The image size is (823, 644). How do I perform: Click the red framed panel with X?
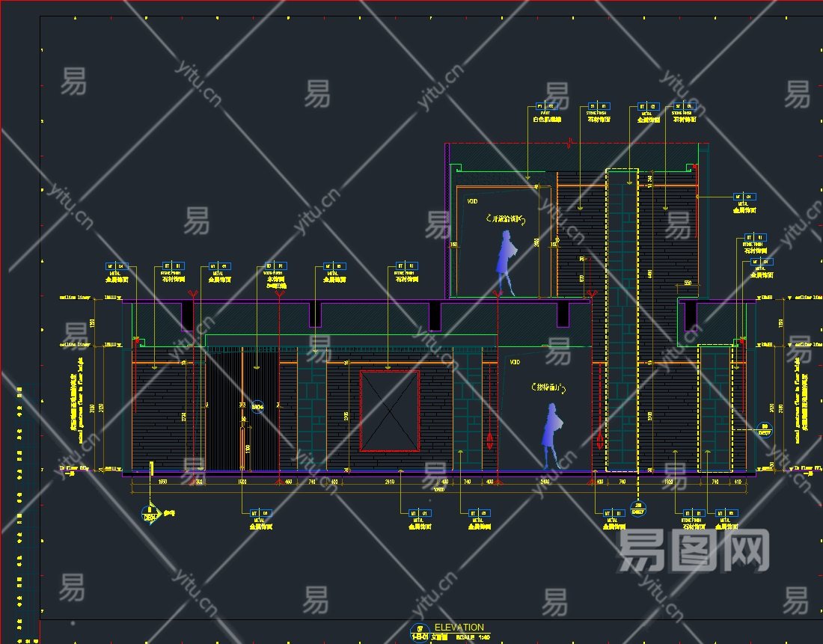tap(390, 411)
